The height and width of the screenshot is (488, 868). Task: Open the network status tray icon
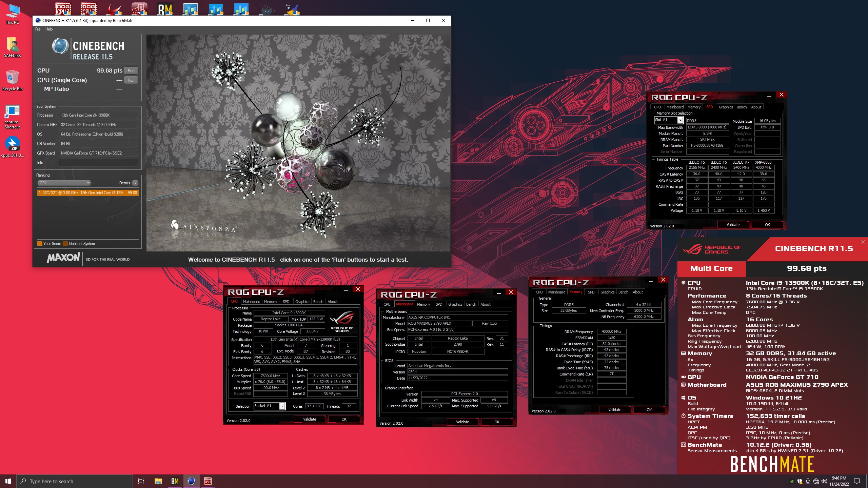pyautogui.click(x=816, y=481)
